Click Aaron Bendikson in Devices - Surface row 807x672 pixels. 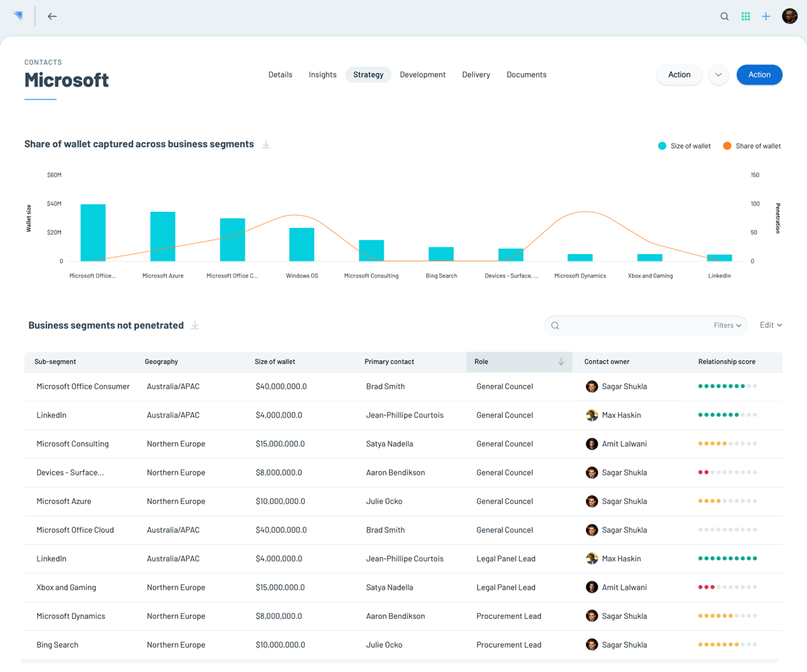tap(395, 472)
